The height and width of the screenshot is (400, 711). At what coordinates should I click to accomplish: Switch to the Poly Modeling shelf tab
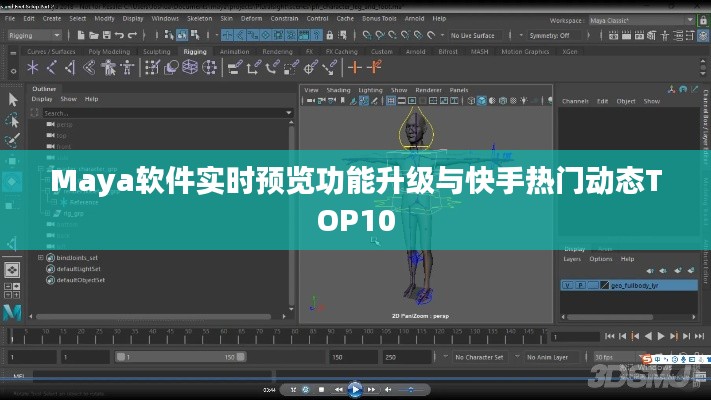point(109,52)
